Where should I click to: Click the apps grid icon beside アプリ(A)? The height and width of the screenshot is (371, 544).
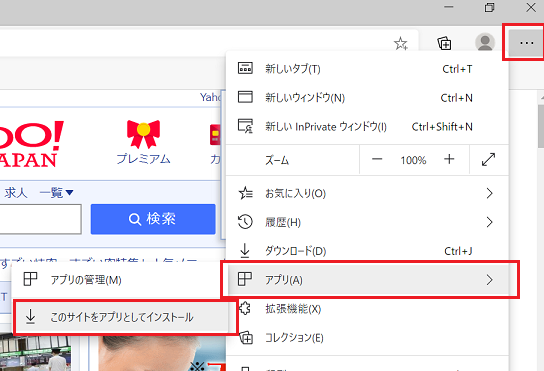(245, 279)
